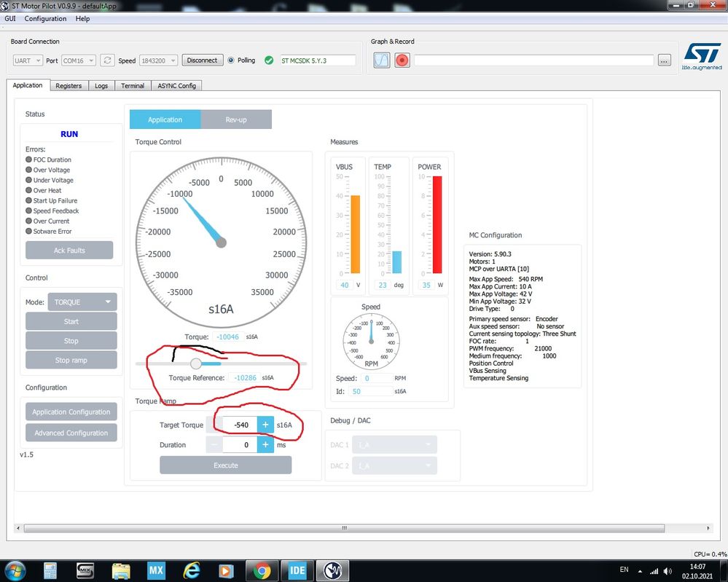Click the Start motor button
Viewport: 728px width, 582px height.
point(71,321)
